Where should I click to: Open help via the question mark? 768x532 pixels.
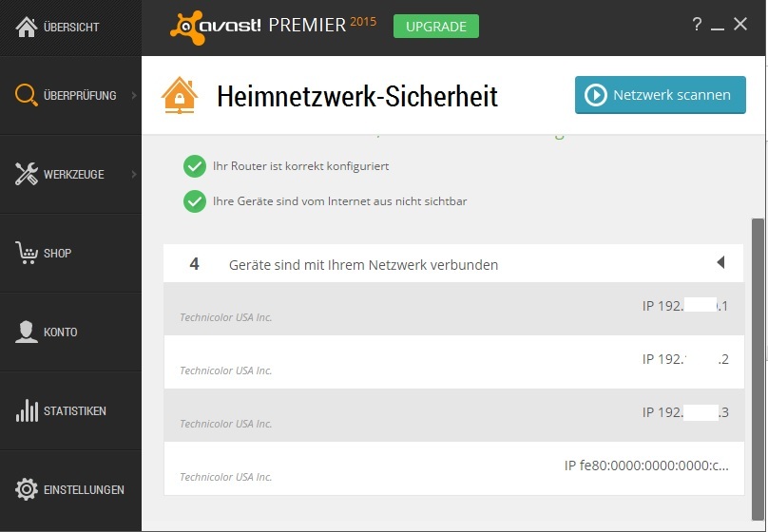pyautogui.click(x=697, y=24)
